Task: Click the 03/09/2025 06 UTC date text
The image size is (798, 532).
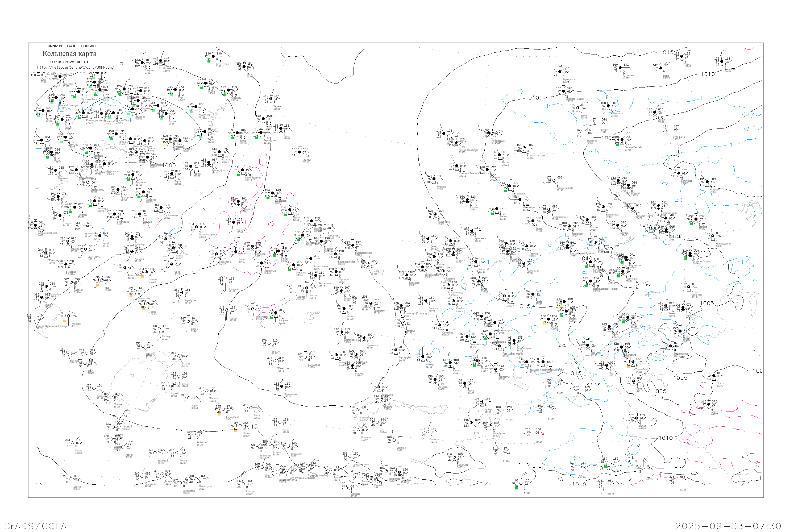Action: coord(70,62)
